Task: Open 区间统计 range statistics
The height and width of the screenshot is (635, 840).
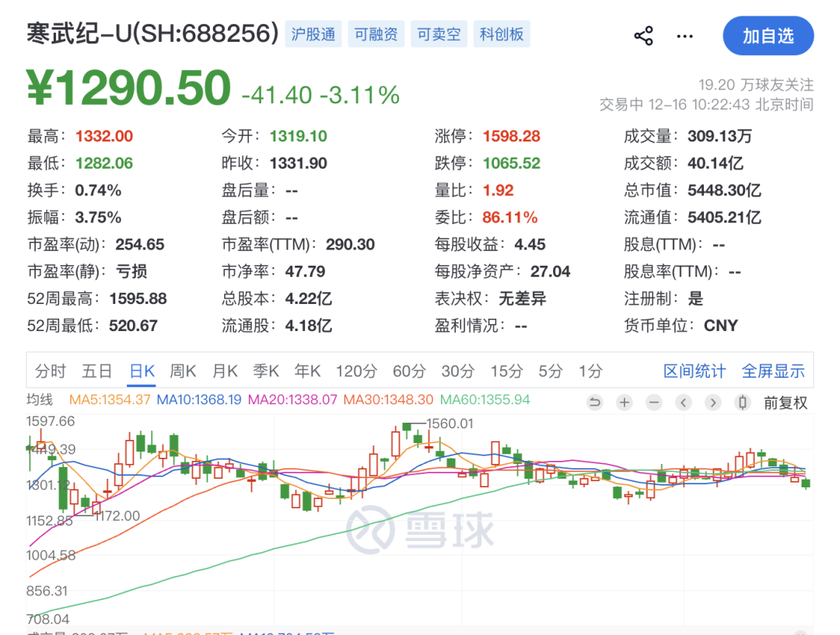Action: tap(695, 372)
